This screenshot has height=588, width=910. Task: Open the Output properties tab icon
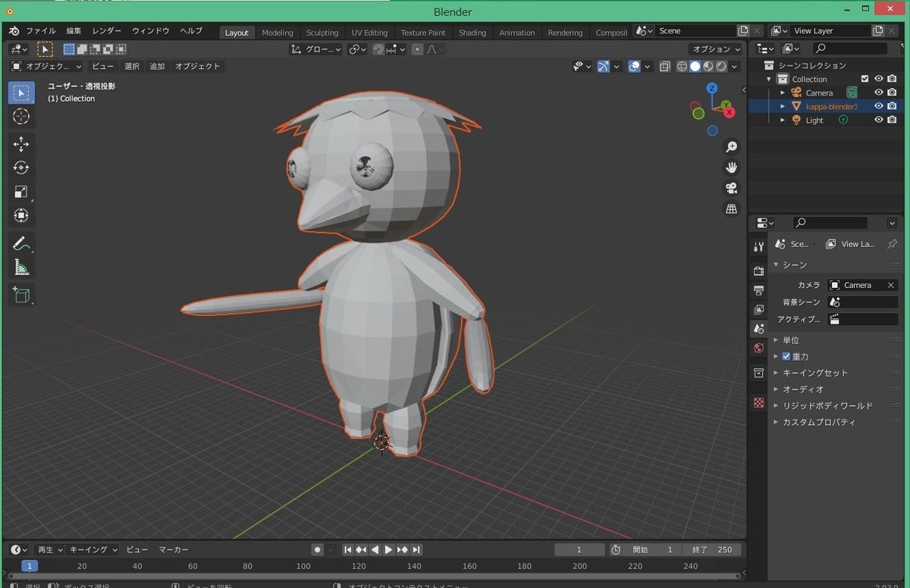758,290
